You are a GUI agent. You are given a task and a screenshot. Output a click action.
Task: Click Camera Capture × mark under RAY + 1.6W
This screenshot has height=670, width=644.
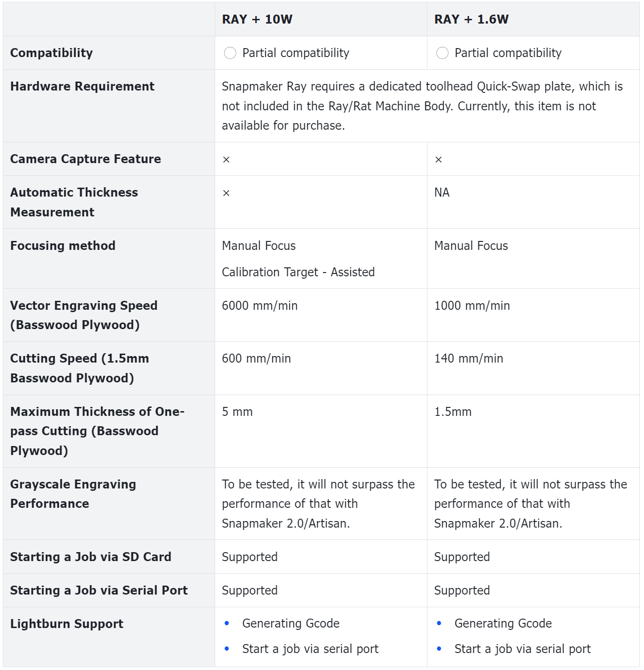click(x=439, y=160)
